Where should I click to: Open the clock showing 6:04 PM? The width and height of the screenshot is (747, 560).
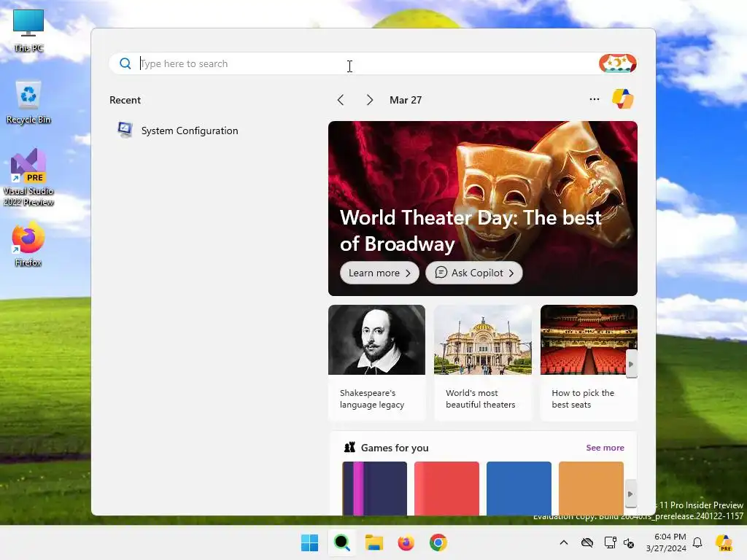(x=666, y=542)
